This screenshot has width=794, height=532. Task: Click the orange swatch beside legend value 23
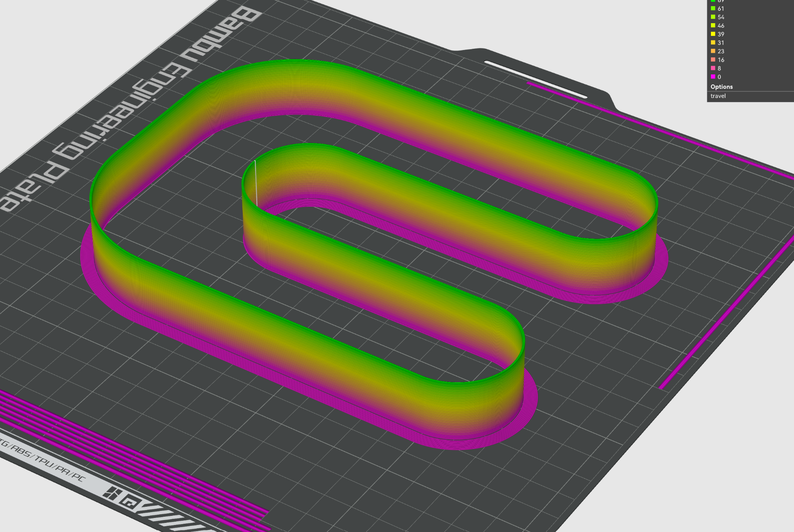coord(713,51)
